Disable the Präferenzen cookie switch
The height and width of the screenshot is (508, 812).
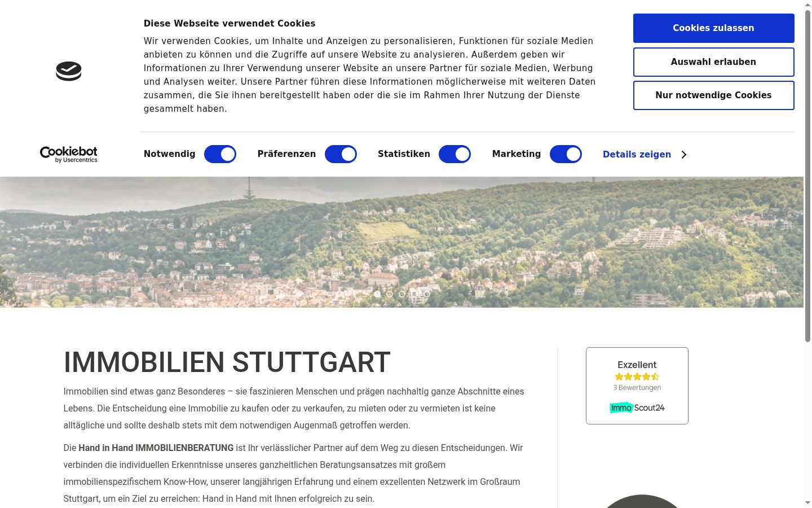pyautogui.click(x=341, y=154)
